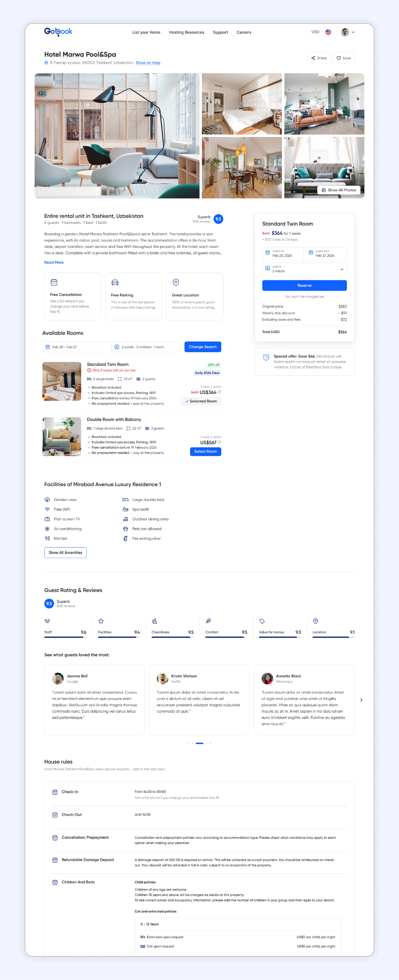Click the Comfort 9.5 rating bar
The width and height of the screenshot is (399, 980).
226,637
